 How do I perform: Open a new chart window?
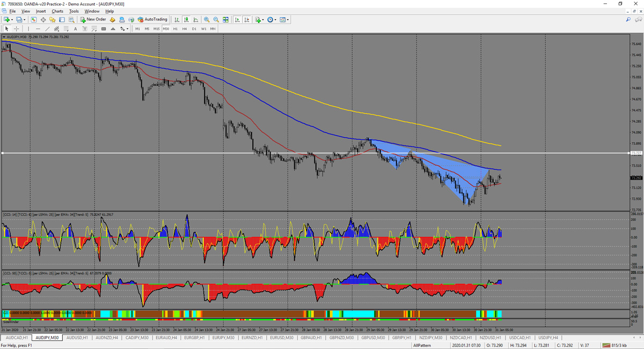(6, 20)
